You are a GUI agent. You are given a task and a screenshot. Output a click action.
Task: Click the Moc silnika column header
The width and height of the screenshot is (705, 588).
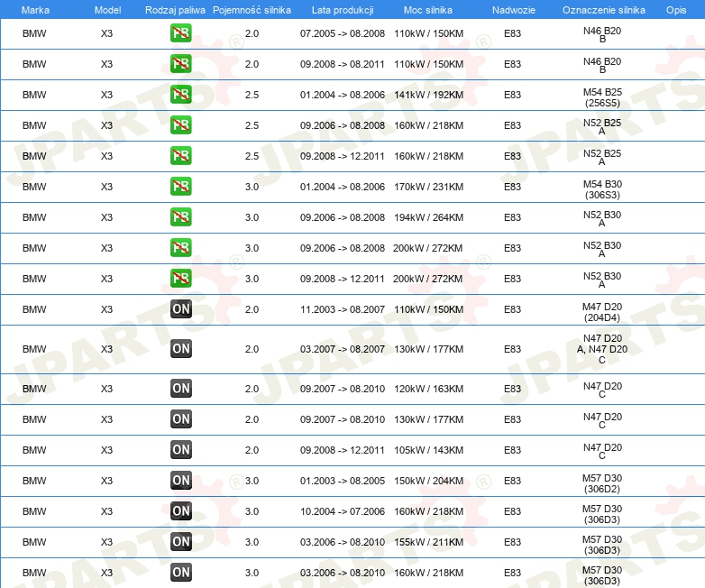[428, 10]
